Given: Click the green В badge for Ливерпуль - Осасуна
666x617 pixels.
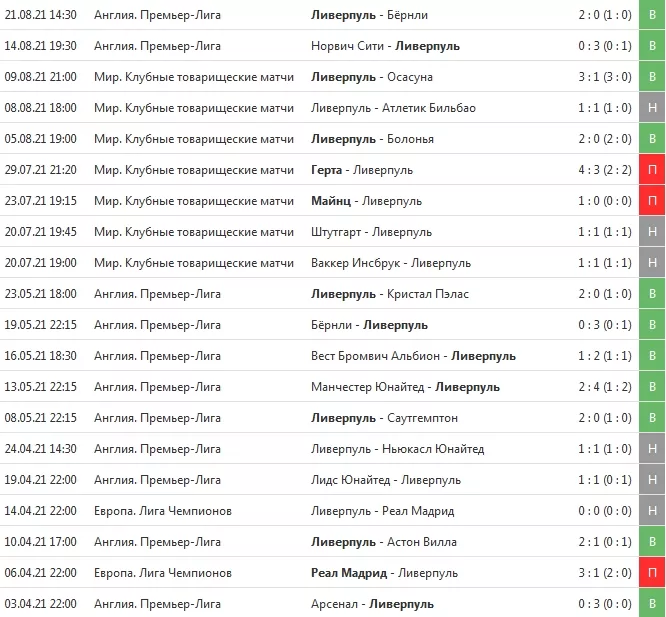Looking at the screenshot, I should tap(652, 77).
